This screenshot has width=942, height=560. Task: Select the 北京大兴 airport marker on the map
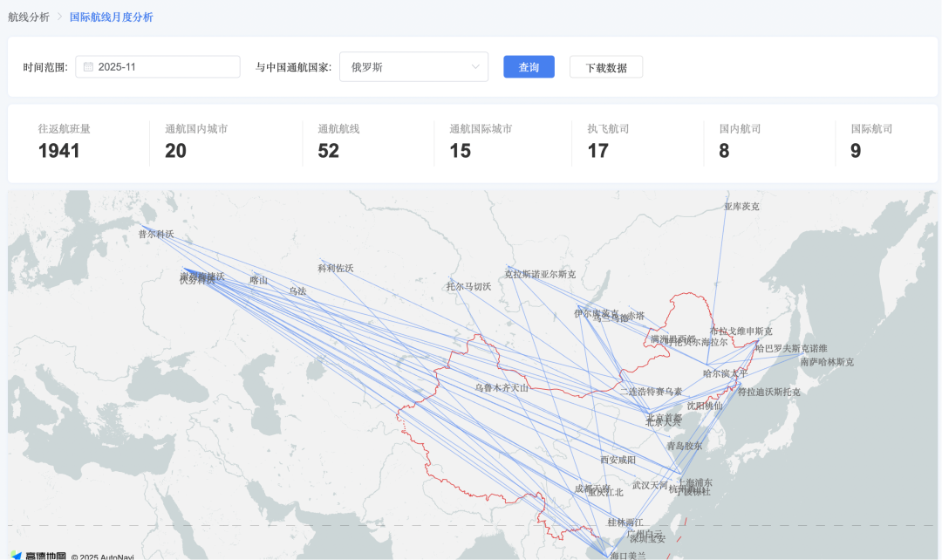coord(666,419)
